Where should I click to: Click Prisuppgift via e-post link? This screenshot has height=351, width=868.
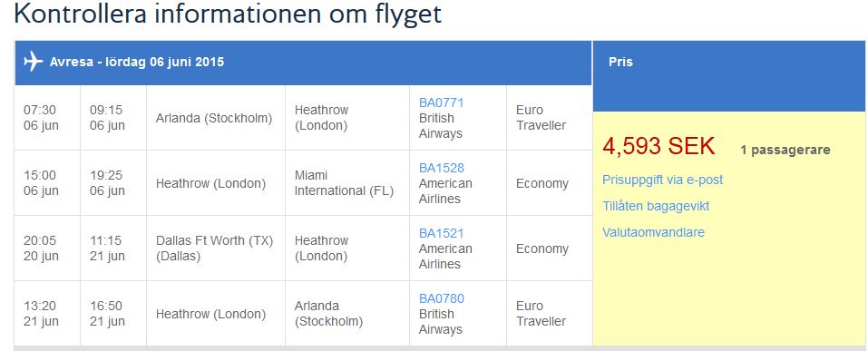click(x=663, y=180)
